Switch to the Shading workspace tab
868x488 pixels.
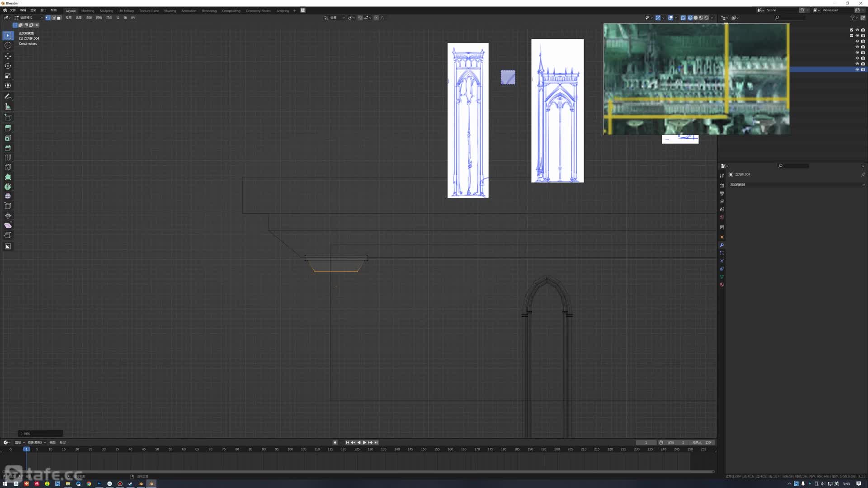[170, 10]
